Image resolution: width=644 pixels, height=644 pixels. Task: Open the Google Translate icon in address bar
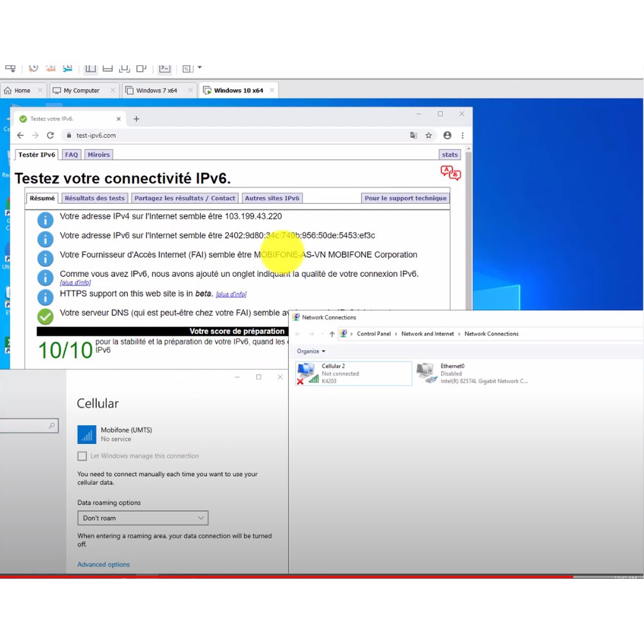click(413, 135)
